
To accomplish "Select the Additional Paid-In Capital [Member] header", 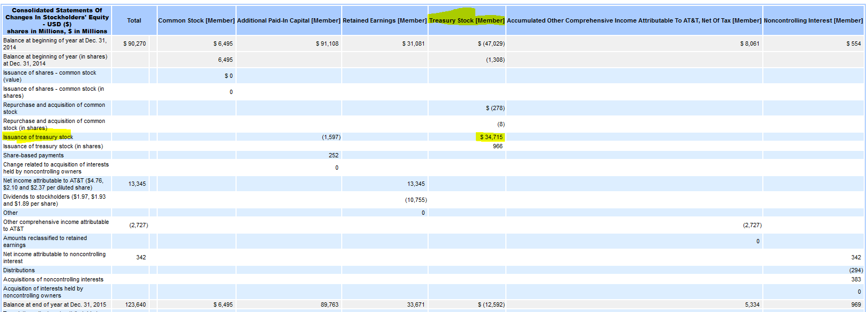I will pyautogui.click(x=289, y=20).
